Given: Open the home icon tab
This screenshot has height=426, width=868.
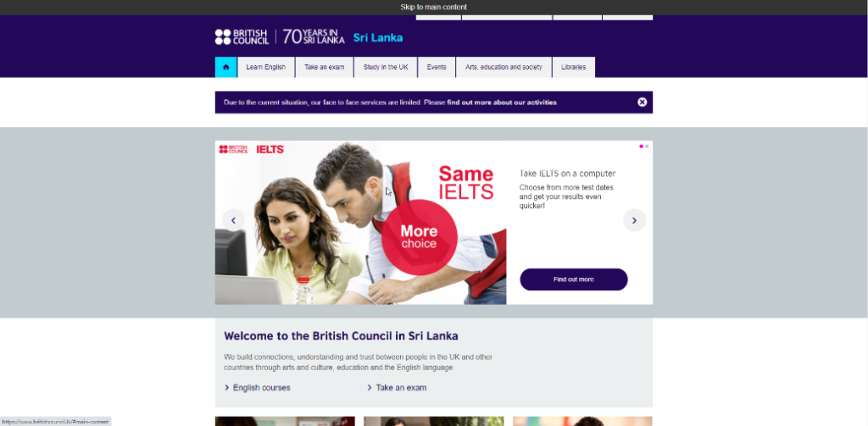Looking at the screenshot, I should click(225, 67).
